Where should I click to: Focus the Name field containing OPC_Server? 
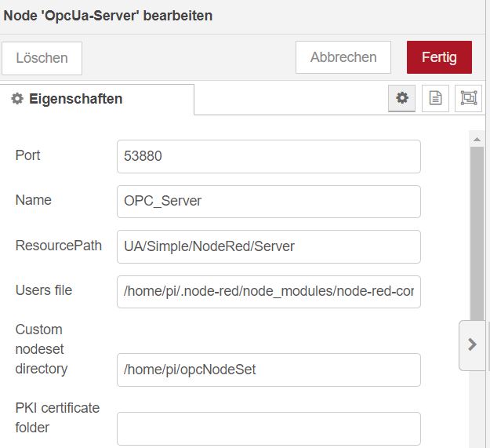point(269,202)
